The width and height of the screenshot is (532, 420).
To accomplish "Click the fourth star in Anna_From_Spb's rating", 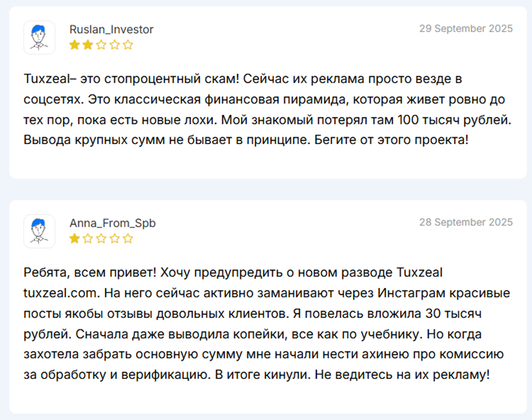I will coord(115,239).
